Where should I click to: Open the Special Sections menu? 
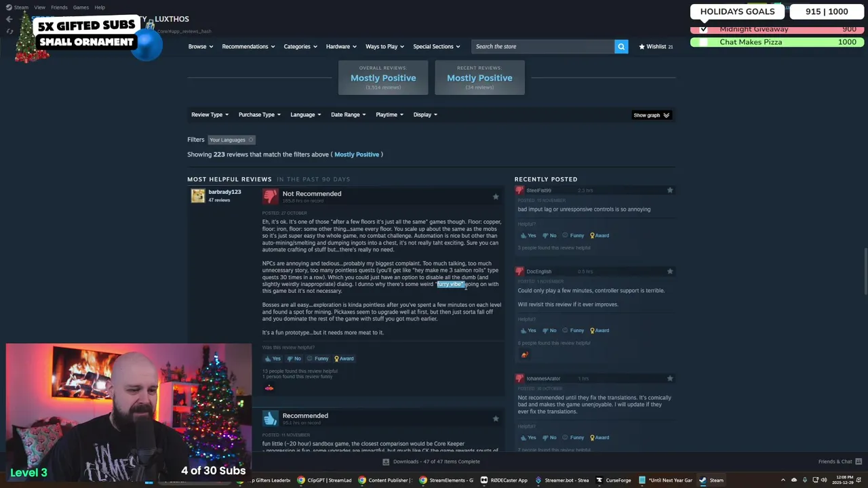[437, 46]
